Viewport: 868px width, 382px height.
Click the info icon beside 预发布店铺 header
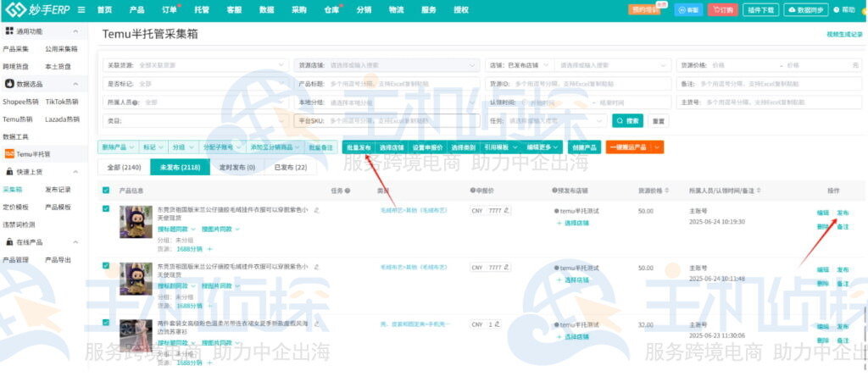click(554, 191)
